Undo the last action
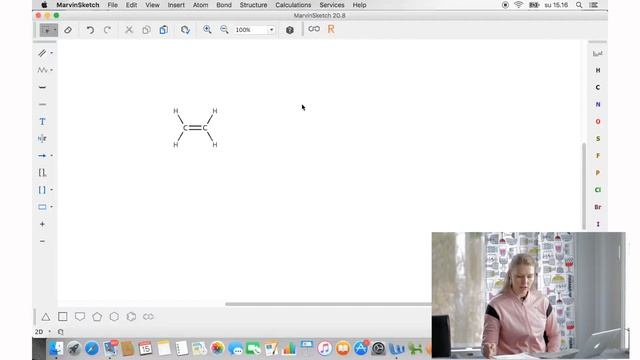 [x=90, y=30]
